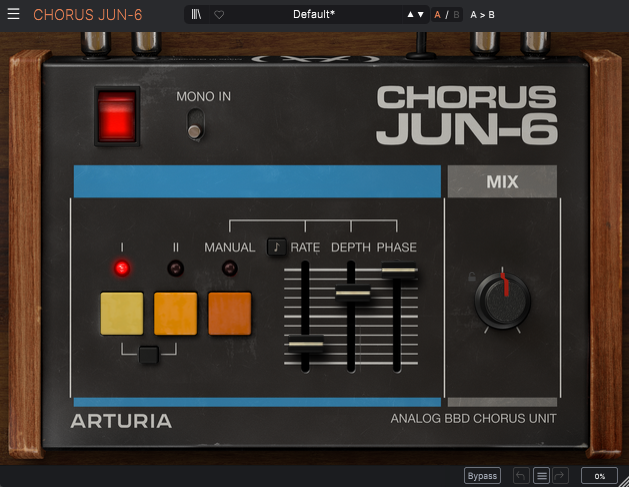The image size is (629, 487).
Task: Click the Bypass button
Action: tap(482, 476)
